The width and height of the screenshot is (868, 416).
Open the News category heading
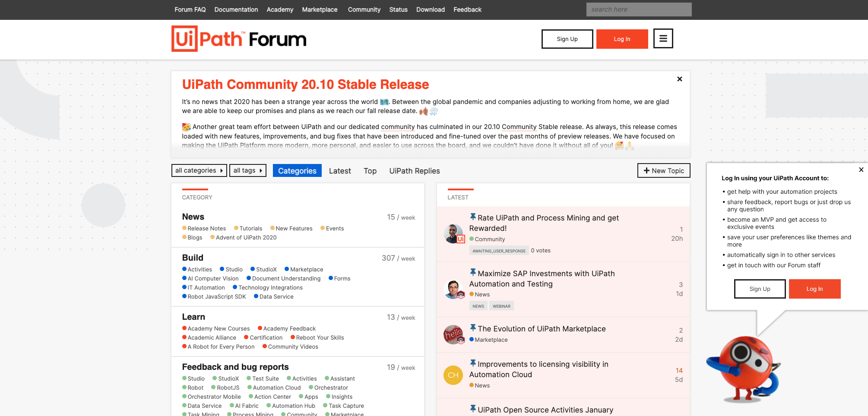(193, 217)
